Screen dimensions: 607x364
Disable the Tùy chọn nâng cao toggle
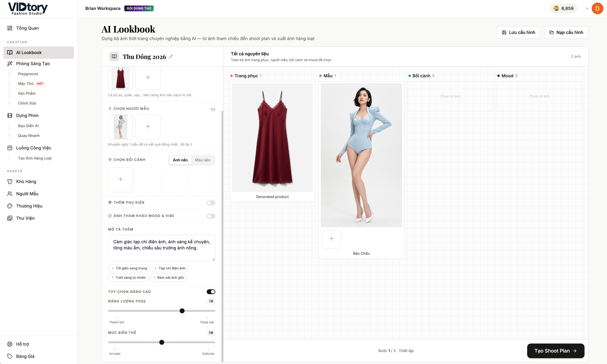click(211, 292)
